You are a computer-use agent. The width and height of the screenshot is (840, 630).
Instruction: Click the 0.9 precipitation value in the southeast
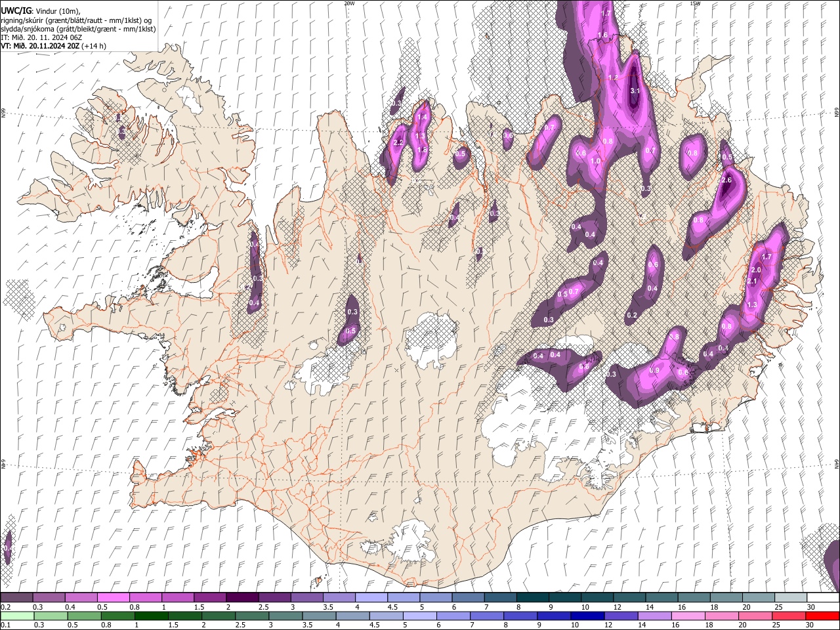(x=654, y=370)
